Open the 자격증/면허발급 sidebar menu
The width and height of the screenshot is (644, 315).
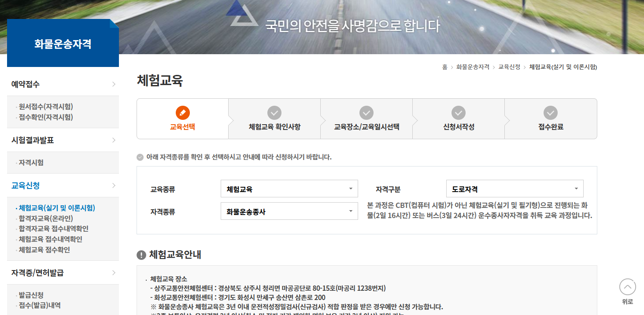(63, 273)
